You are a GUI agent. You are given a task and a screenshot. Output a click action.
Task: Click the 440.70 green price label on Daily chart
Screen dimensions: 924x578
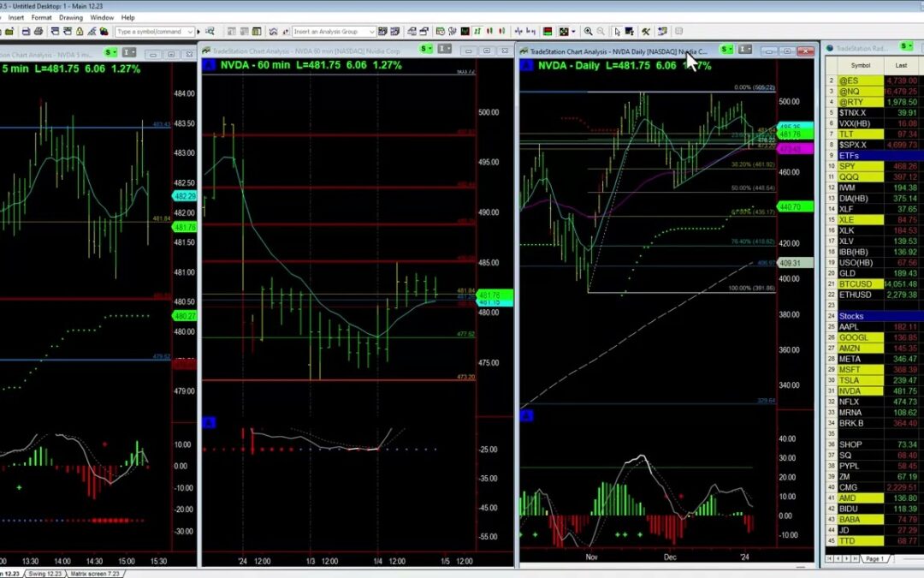pos(796,207)
